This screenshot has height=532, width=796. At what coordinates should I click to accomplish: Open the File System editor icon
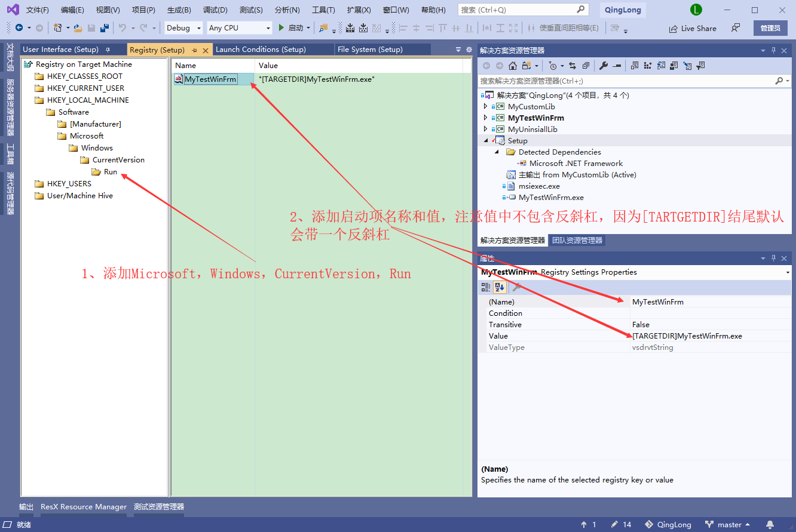tap(635, 66)
